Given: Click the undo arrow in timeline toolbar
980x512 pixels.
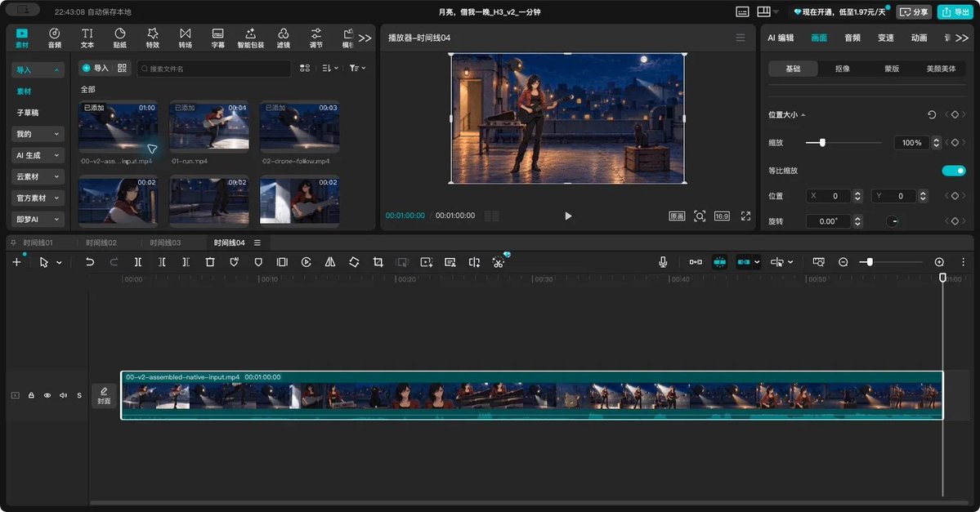Looking at the screenshot, I should (x=90, y=262).
